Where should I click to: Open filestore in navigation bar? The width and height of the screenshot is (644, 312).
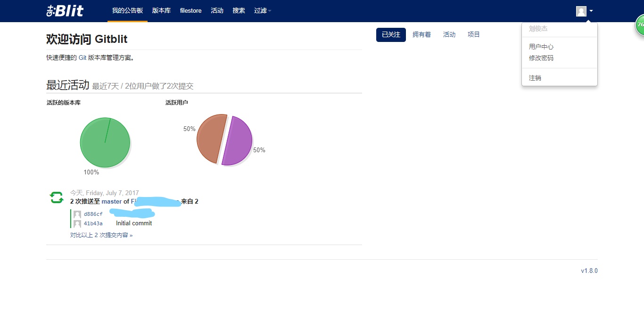click(x=191, y=10)
